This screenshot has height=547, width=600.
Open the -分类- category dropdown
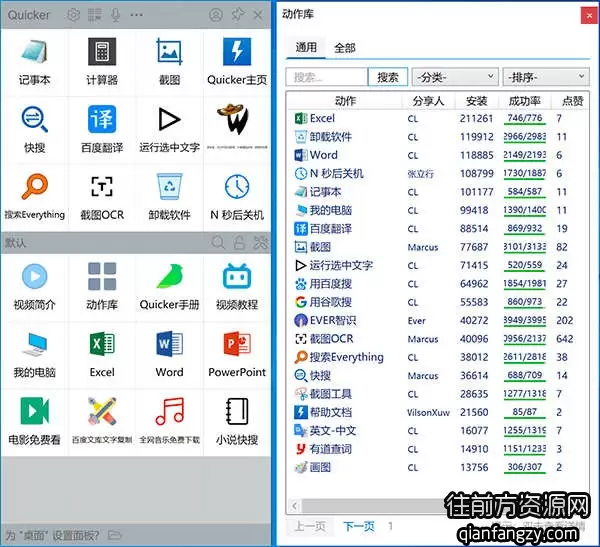455,77
